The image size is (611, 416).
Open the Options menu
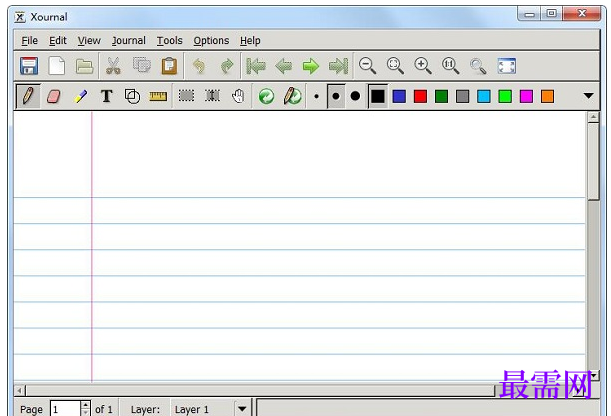211,41
